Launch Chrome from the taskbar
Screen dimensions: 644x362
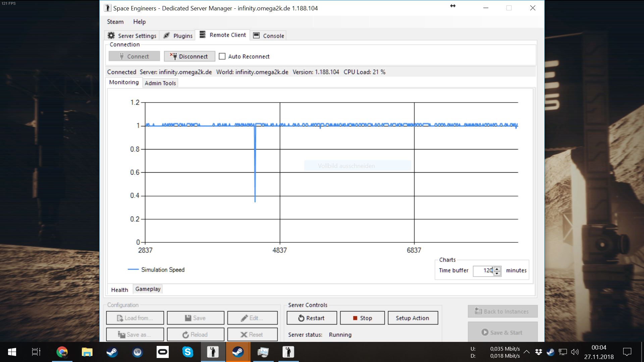coord(62,352)
